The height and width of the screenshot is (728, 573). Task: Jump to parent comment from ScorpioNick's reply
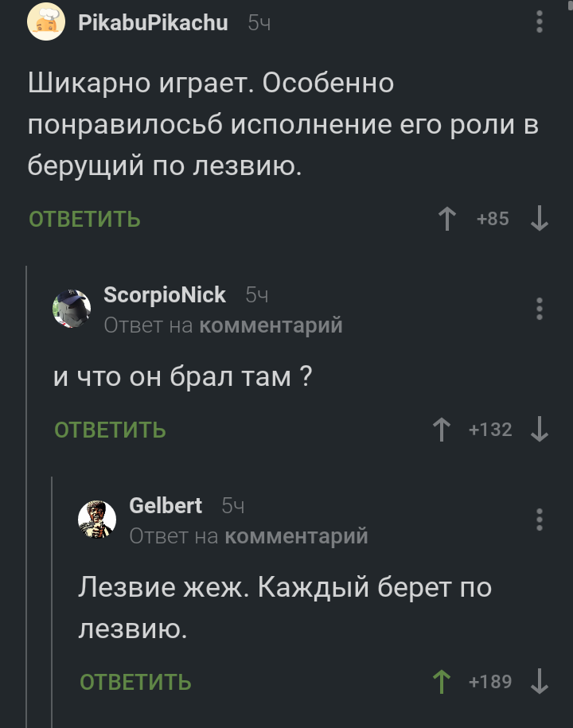pyautogui.click(x=271, y=325)
